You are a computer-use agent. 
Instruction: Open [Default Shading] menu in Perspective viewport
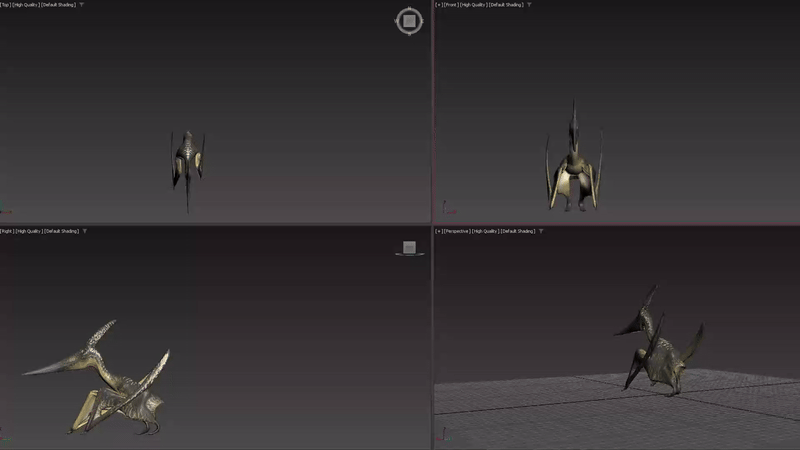click(x=519, y=231)
